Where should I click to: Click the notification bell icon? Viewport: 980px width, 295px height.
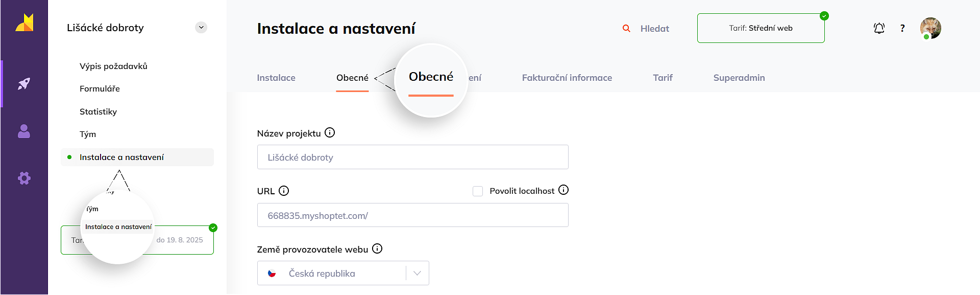tap(879, 29)
